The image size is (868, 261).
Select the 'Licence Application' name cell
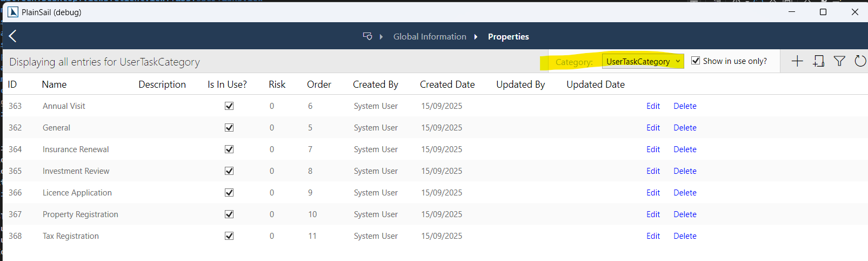tap(77, 193)
